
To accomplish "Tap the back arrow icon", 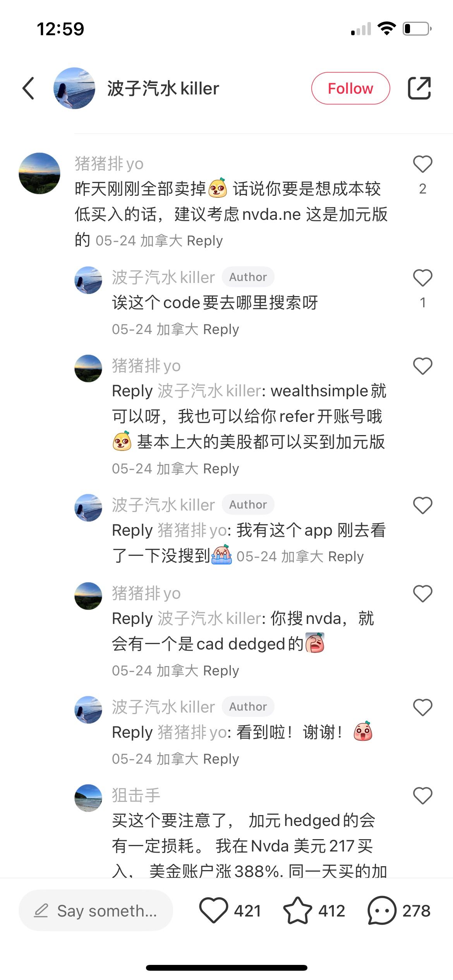I will [x=29, y=88].
